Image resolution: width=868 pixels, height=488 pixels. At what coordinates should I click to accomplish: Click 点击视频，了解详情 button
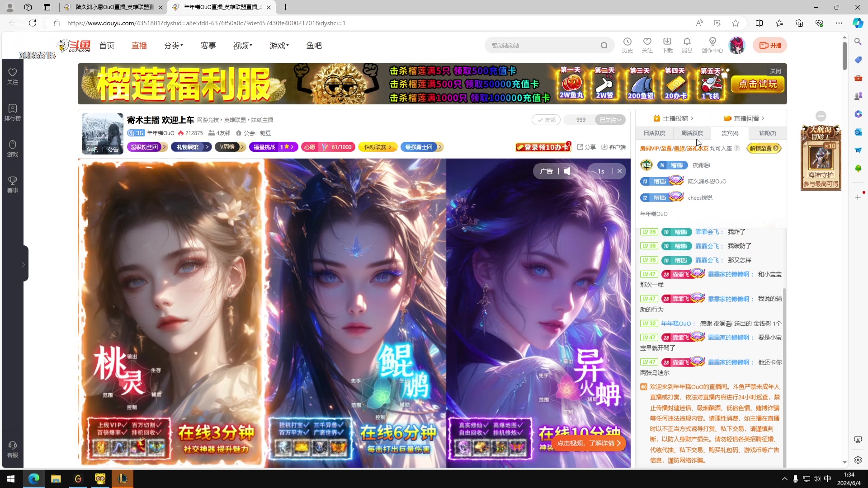(589, 443)
